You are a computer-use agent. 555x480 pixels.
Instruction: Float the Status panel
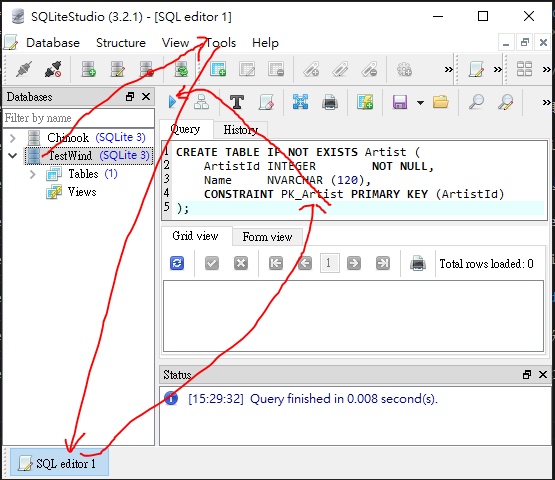click(527, 375)
